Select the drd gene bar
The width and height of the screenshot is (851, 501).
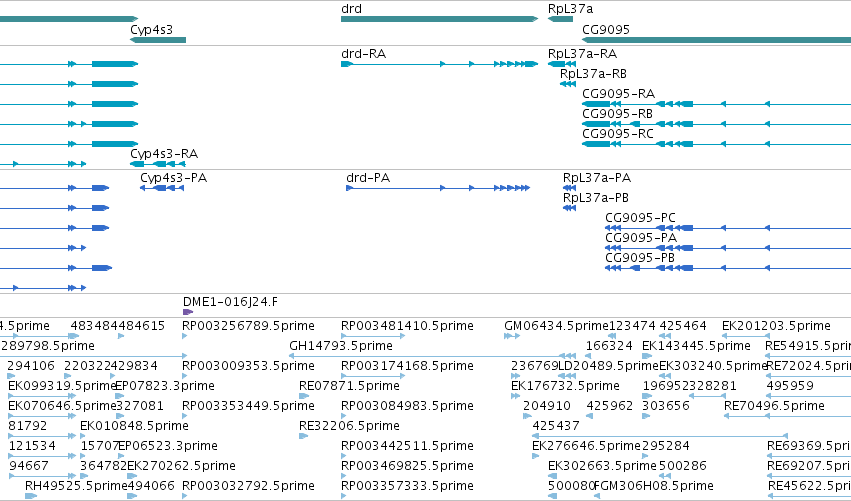point(439,19)
